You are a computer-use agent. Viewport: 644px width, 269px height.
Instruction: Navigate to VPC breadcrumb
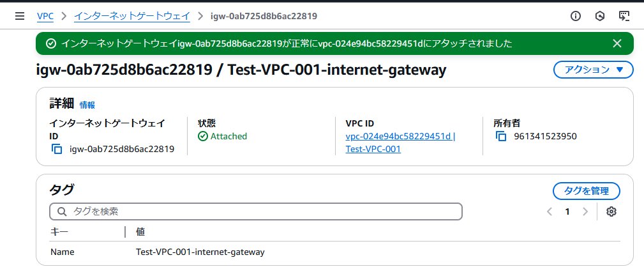(45, 16)
